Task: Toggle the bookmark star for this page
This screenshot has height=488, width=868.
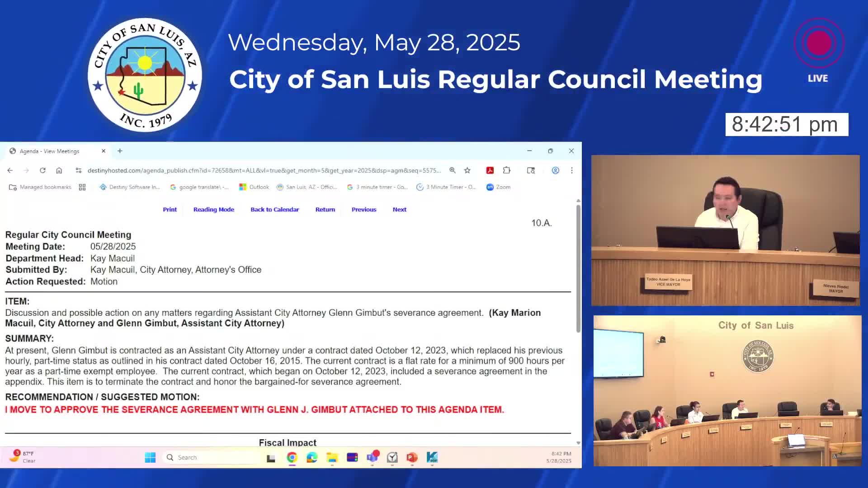Action: [467, 170]
